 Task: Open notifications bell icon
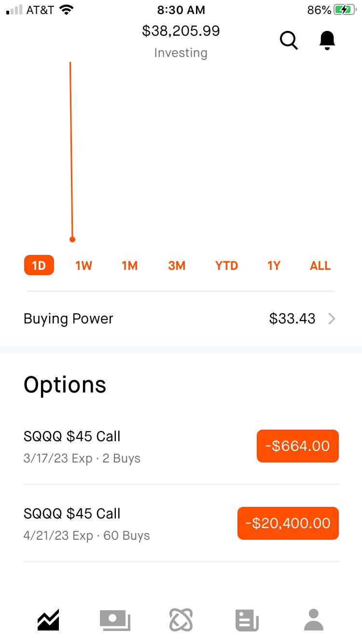(327, 41)
